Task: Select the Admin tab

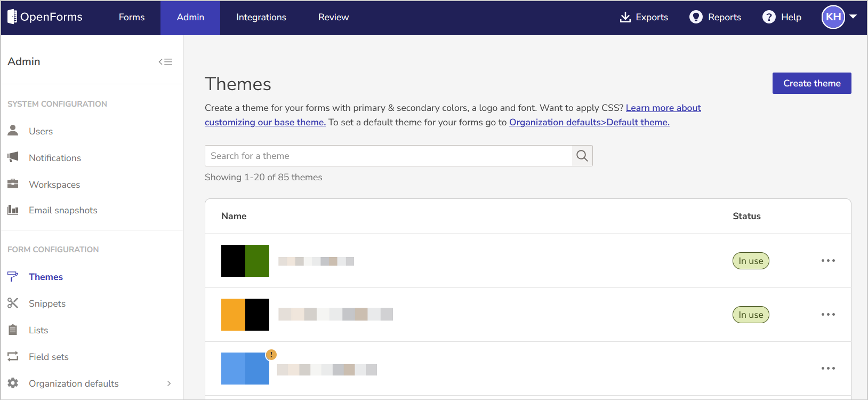Action: 190,17
